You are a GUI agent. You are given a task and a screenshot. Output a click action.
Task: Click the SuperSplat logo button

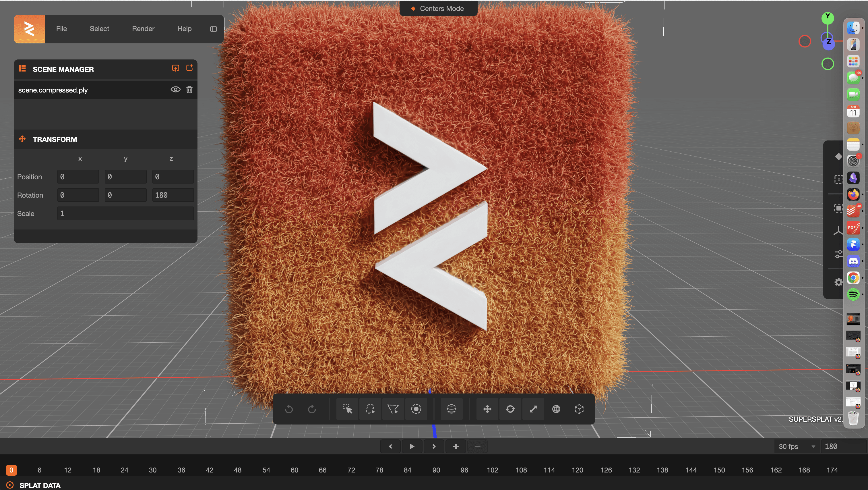(x=29, y=29)
